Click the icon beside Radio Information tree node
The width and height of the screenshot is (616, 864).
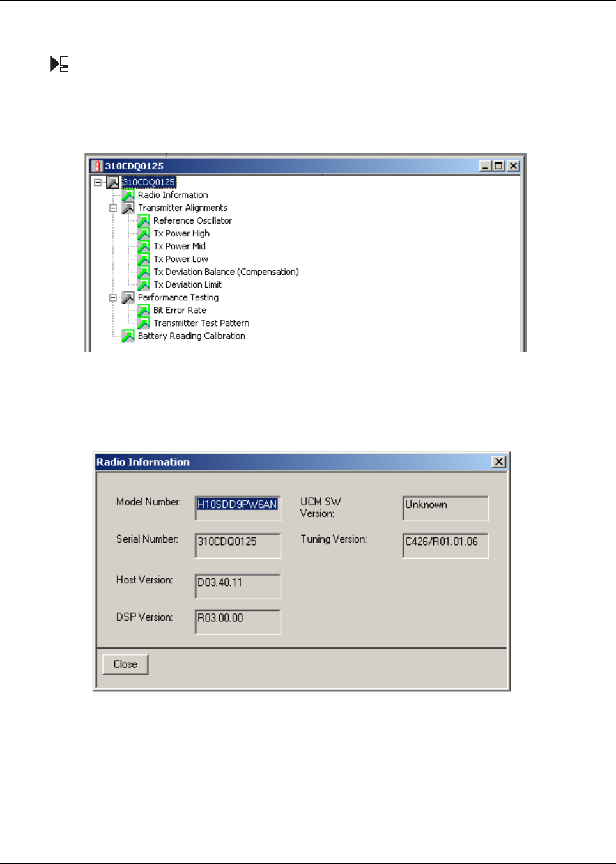tap(128, 195)
